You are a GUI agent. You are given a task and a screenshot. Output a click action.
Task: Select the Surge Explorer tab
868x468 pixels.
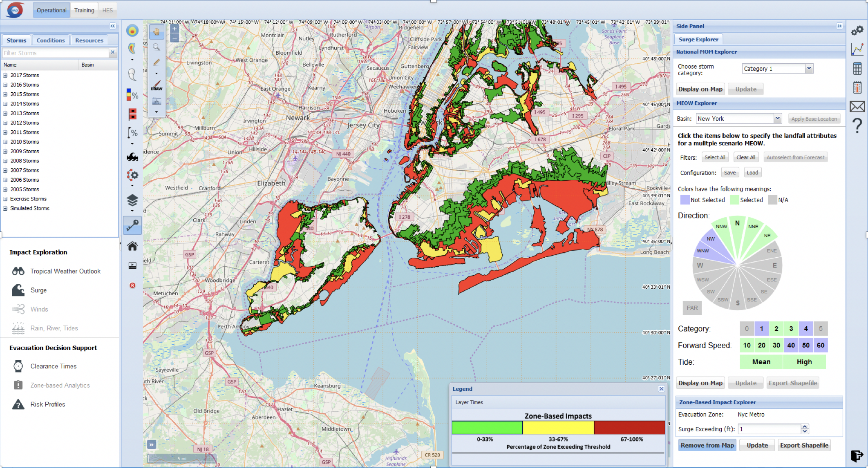(x=698, y=39)
